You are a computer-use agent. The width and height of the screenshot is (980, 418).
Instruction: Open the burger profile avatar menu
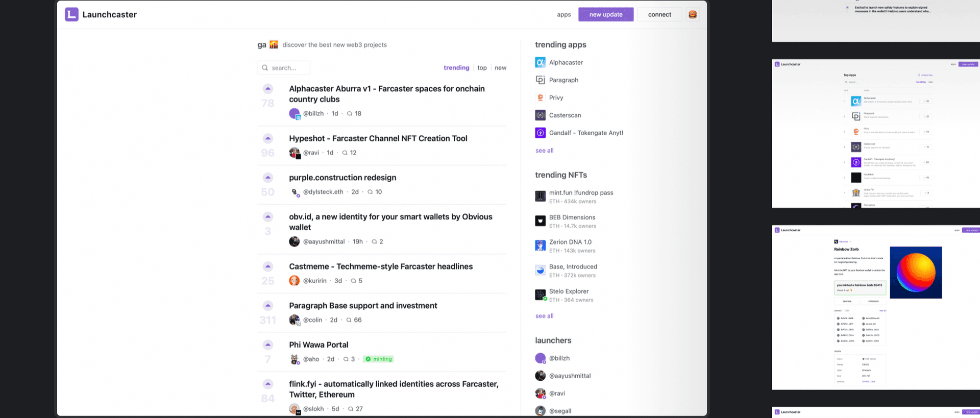[x=693, y=14]
